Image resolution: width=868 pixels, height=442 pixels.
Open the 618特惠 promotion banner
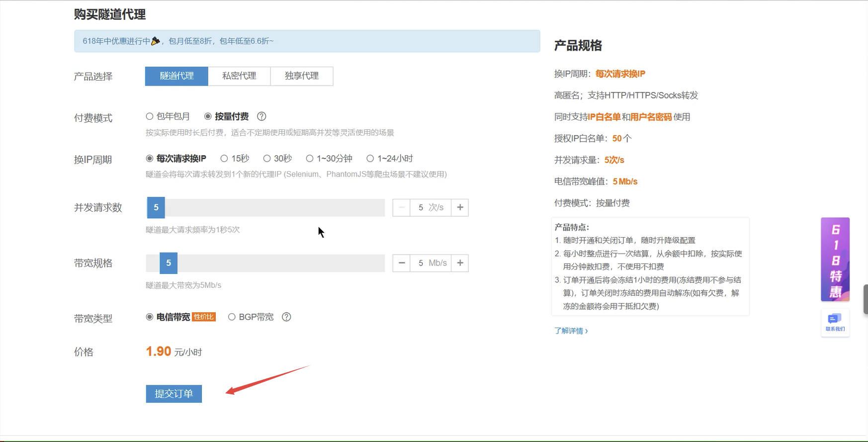point(835,260)
